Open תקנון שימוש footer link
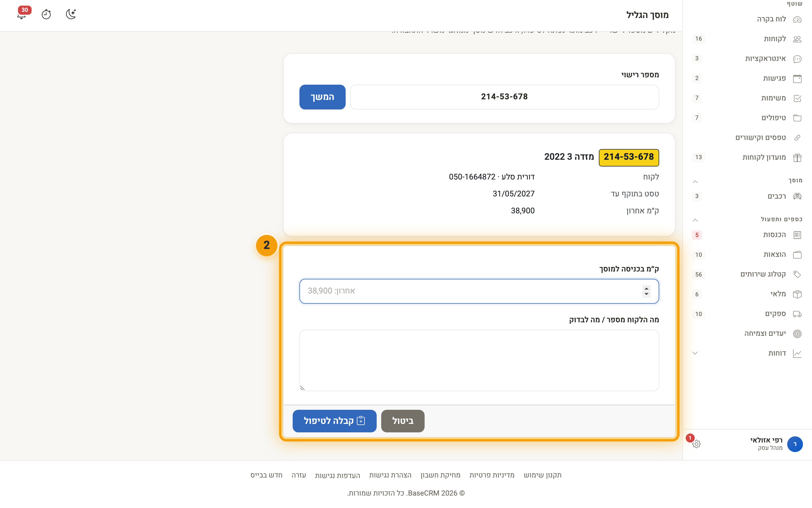Image resolution: width=812 pixels, height=508 pixels. coord(542,475)
